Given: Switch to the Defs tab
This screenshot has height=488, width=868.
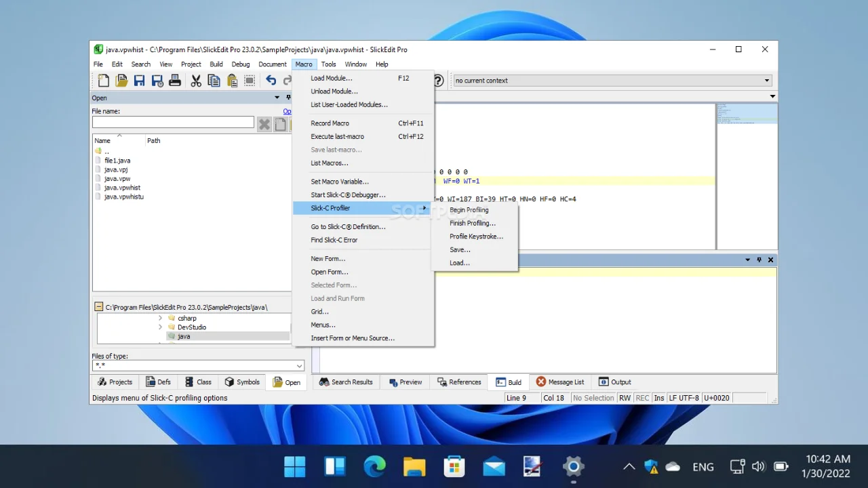Looking at the screenshot, I should point(159,382).
